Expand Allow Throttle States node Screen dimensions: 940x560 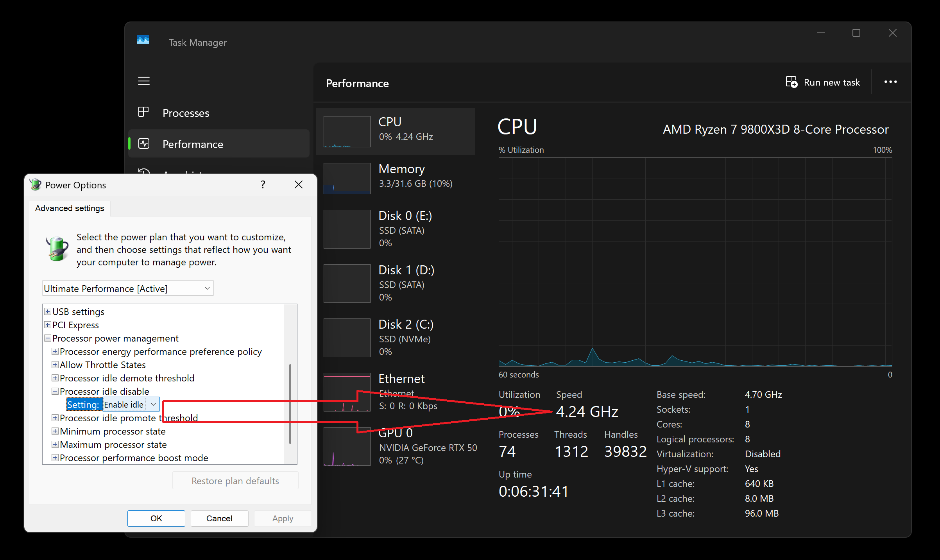click(x=55, y=365)
